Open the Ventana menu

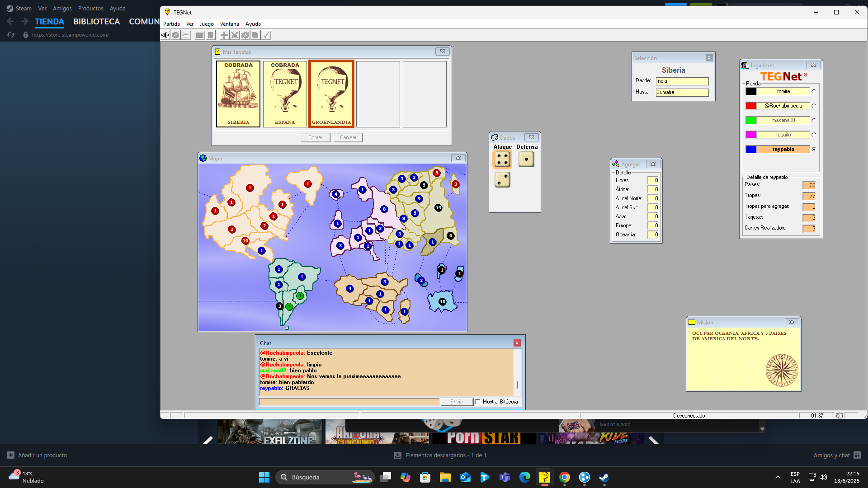click(230, 24)
